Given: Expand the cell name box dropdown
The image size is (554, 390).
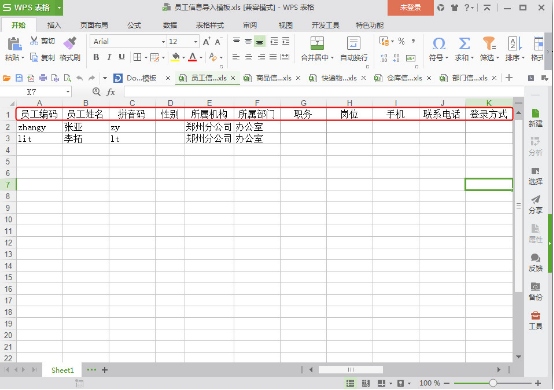Looking at the screenshot, I should point(67,92).
